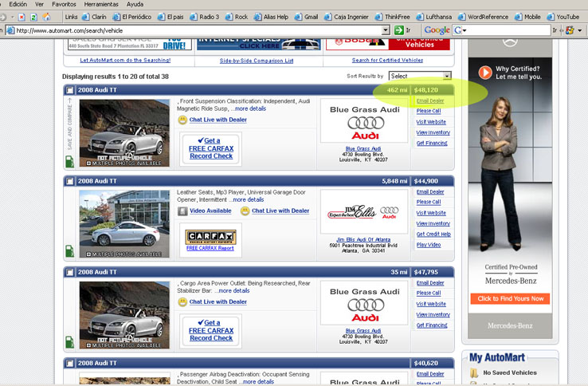Click FREE CARFAX Report link

click(210, 248)
